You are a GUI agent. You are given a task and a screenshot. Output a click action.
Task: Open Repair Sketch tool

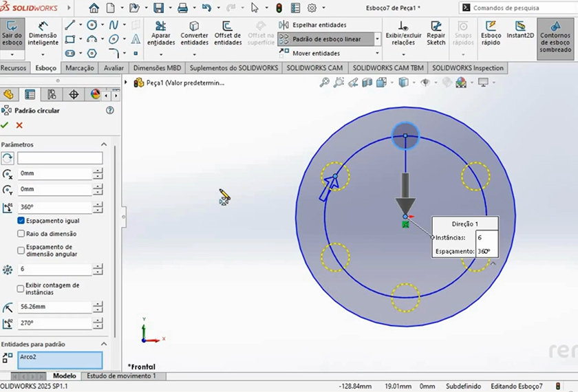coord(436,33)
